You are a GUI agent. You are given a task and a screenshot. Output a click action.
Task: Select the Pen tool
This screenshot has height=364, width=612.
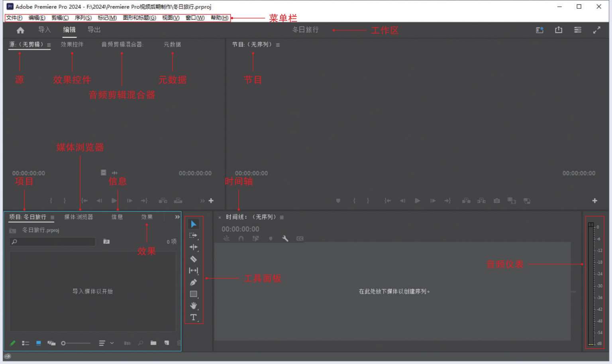tap(193, 282)
